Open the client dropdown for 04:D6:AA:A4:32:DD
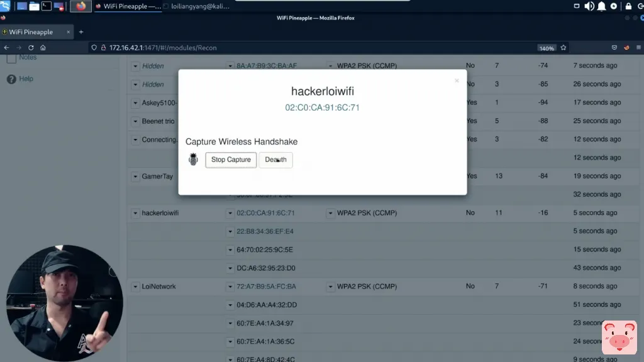 coord(230,305)
